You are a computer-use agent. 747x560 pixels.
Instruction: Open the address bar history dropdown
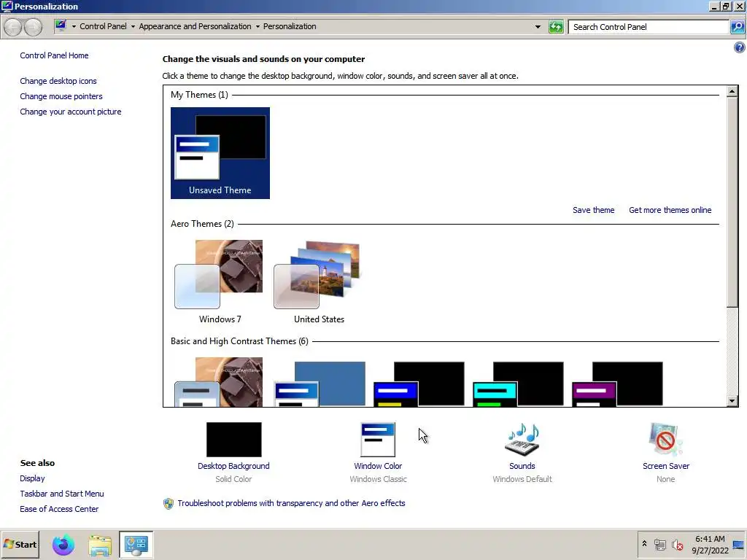(x=538, y=27)
